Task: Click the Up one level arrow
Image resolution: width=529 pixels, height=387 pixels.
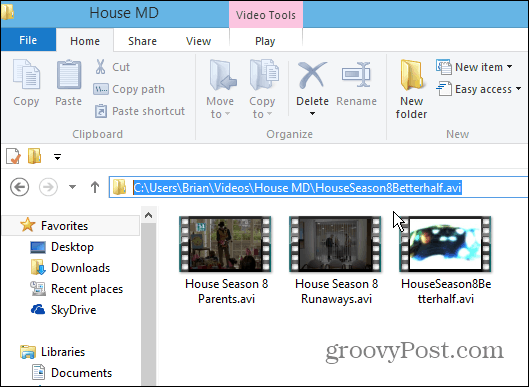Action: coord(95,187)
